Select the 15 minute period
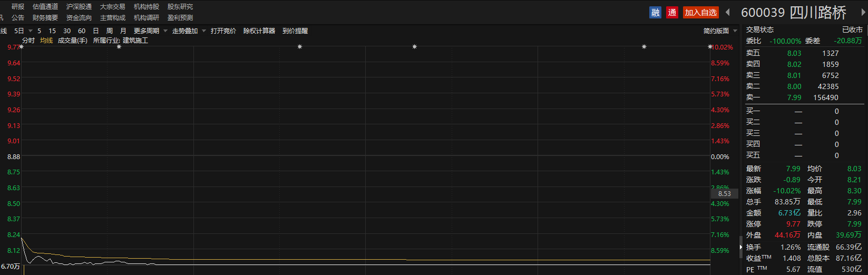Viewport: 868px width, 275px height. coord(52,31)
